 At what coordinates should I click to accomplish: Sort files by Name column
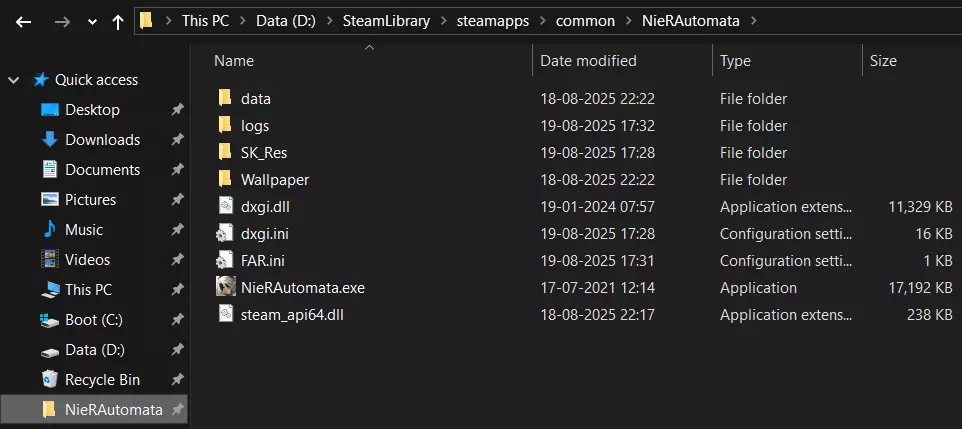(235, 61)
